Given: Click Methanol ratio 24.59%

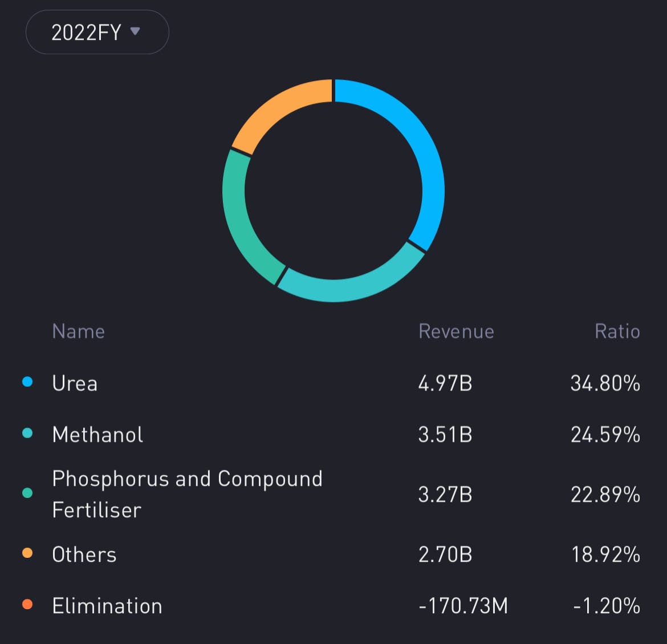Looking at the screenshot, I should 605,435.
